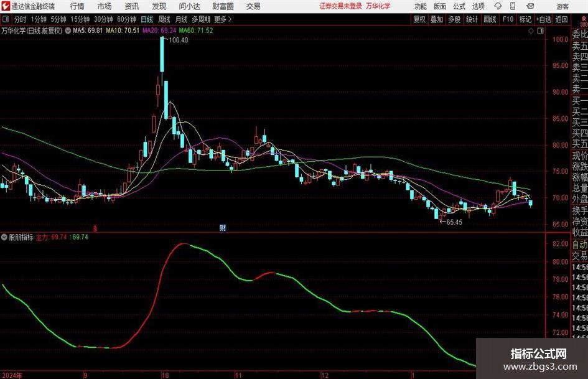Click the customer service headset icon

498,6
